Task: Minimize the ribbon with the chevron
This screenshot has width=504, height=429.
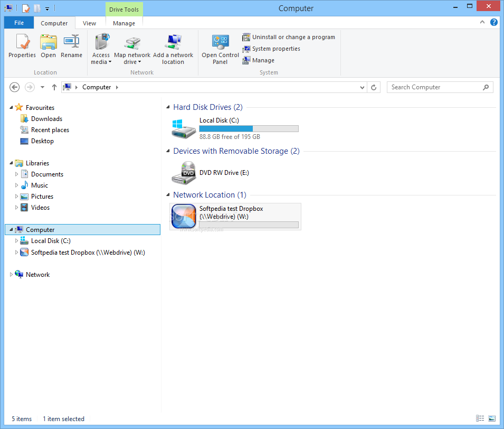Action: pyautogui.click(x=482, y=22)
